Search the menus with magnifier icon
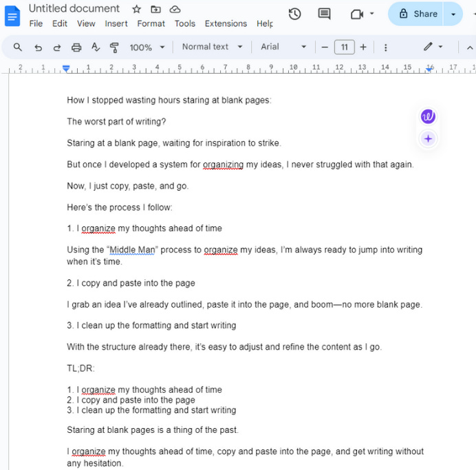This screenshot has height=470, width=476. (18, 47)
